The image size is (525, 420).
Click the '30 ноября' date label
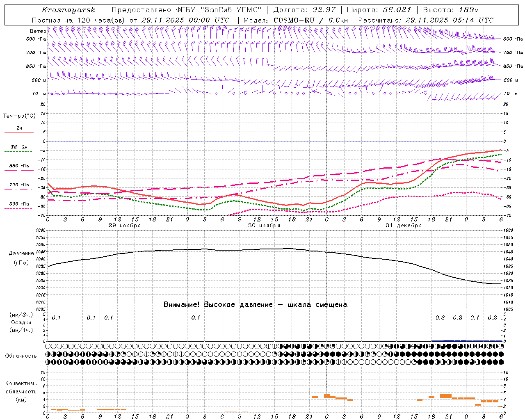point(264,226)
